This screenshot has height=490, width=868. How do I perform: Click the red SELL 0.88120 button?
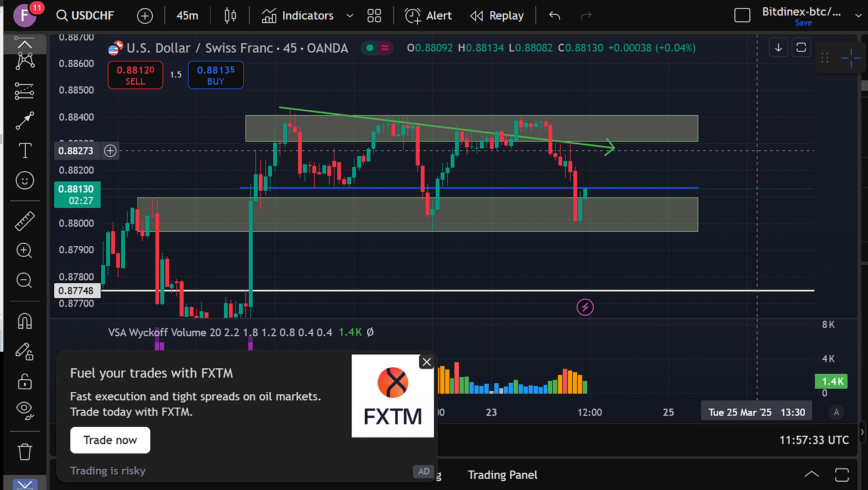coord(135,75)
